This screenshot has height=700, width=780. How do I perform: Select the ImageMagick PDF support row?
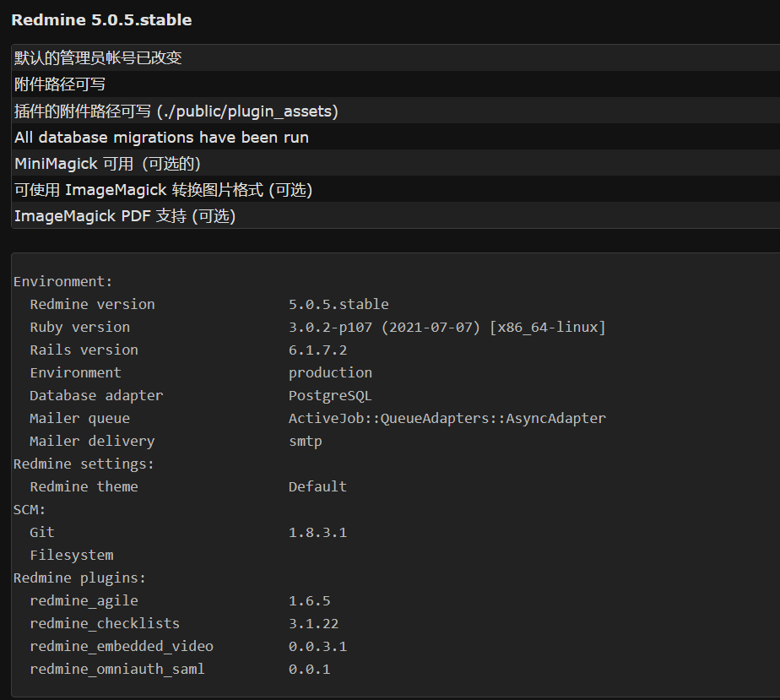396,216
